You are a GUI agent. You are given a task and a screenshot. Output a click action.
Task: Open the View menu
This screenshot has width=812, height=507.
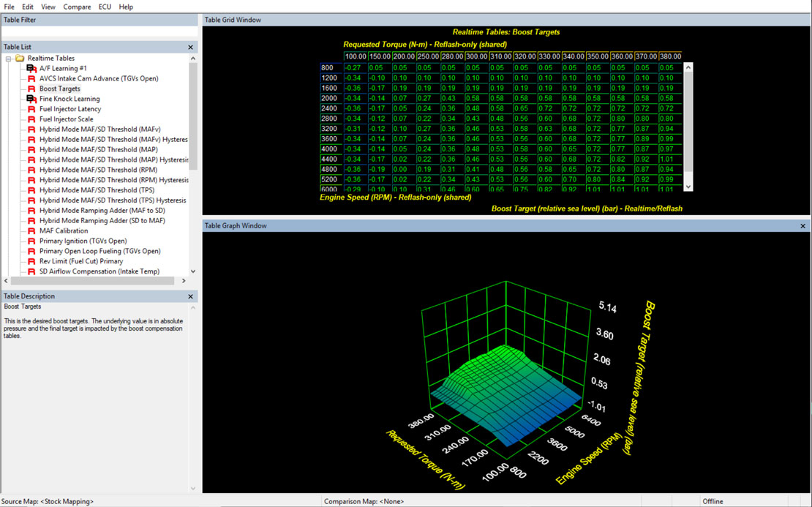pyautogui.click(x=48, y=7)
